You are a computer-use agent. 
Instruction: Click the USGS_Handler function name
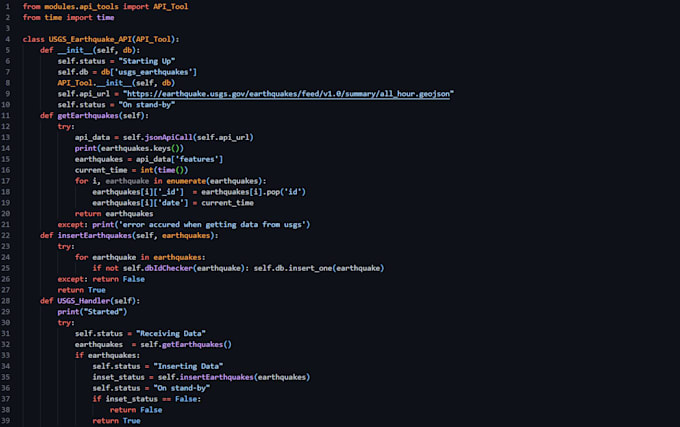click(x=83, y=300)
